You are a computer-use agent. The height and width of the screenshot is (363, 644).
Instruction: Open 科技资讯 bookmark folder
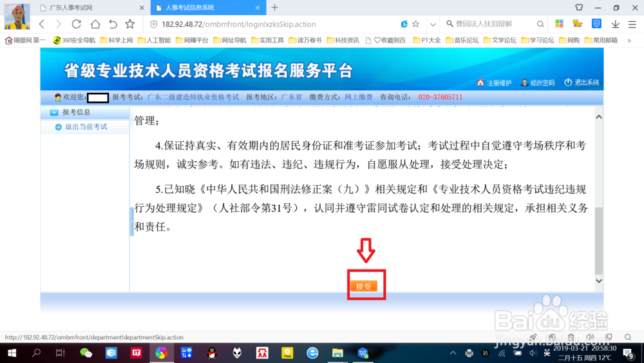point(343,40)
